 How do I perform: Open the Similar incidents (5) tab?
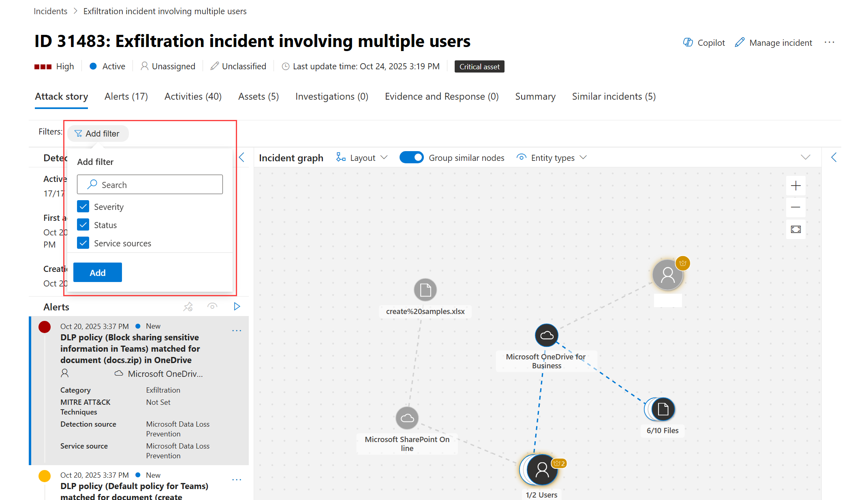(x=614, y=96)
